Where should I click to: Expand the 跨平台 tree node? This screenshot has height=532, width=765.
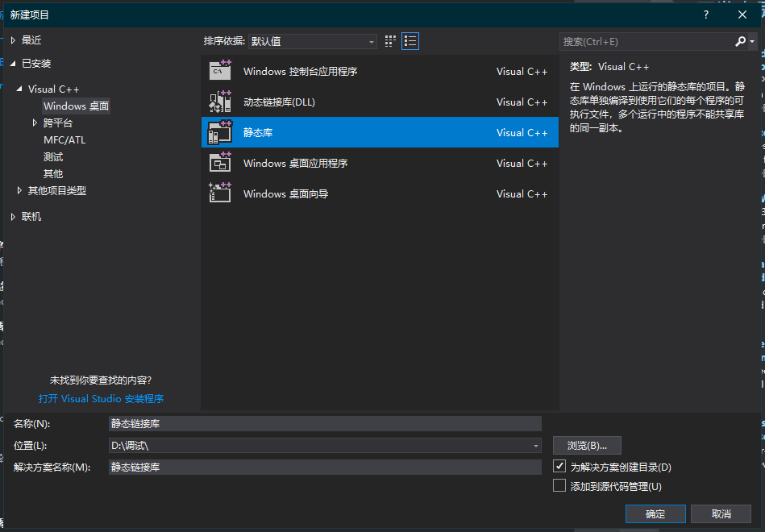tap(35, 123)
